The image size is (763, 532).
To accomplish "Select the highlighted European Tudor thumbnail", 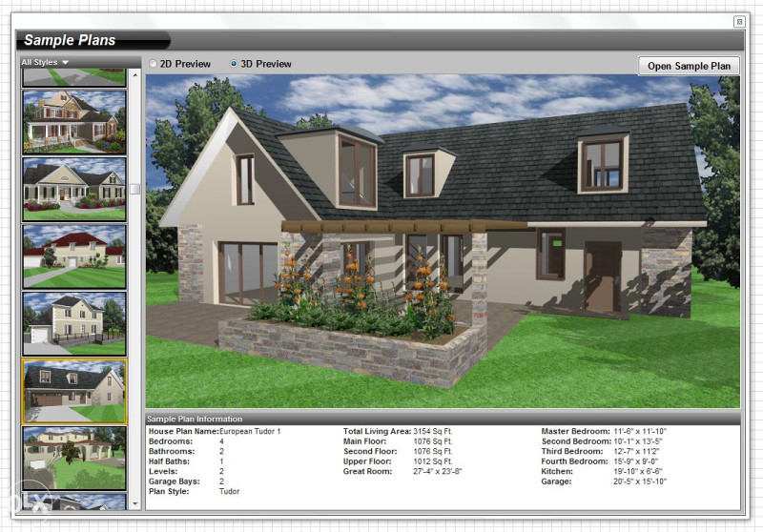I will (x=74, y=391).
